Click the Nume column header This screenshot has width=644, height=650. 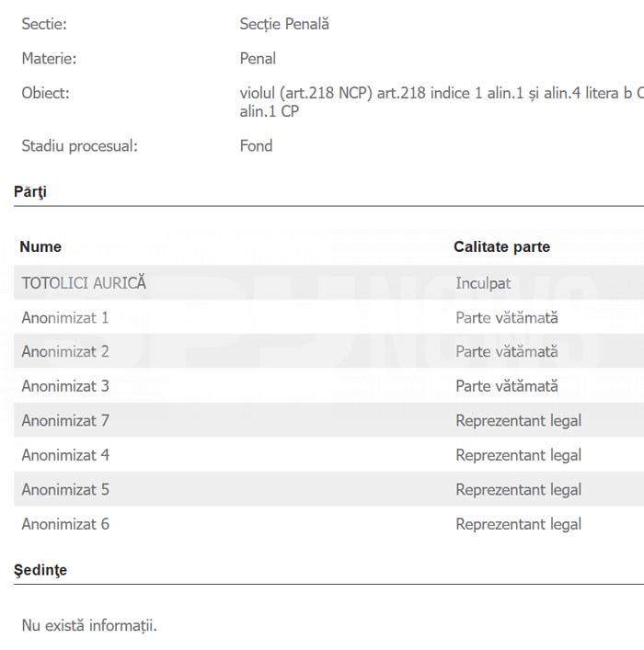pyautogui.click(x=40, y=246)
